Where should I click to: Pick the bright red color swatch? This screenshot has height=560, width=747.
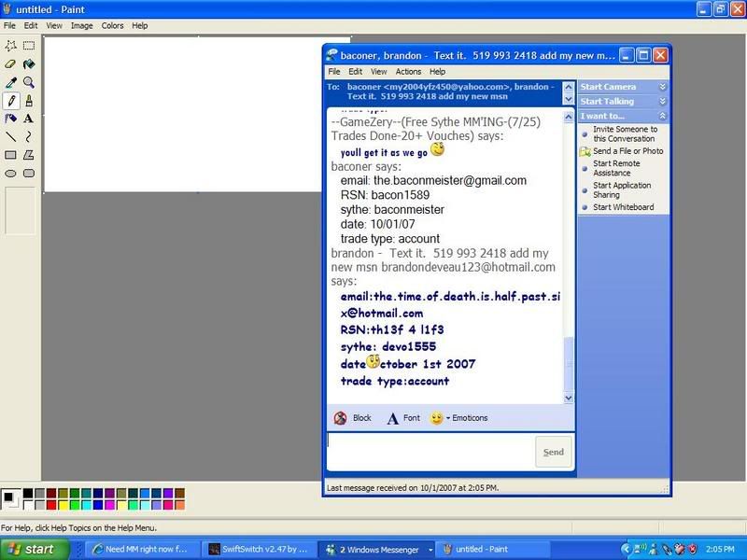coord(51,504)
